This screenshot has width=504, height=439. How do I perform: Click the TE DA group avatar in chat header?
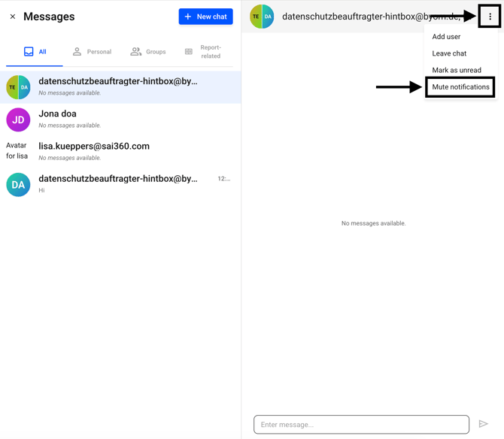[x=262, y=17]
